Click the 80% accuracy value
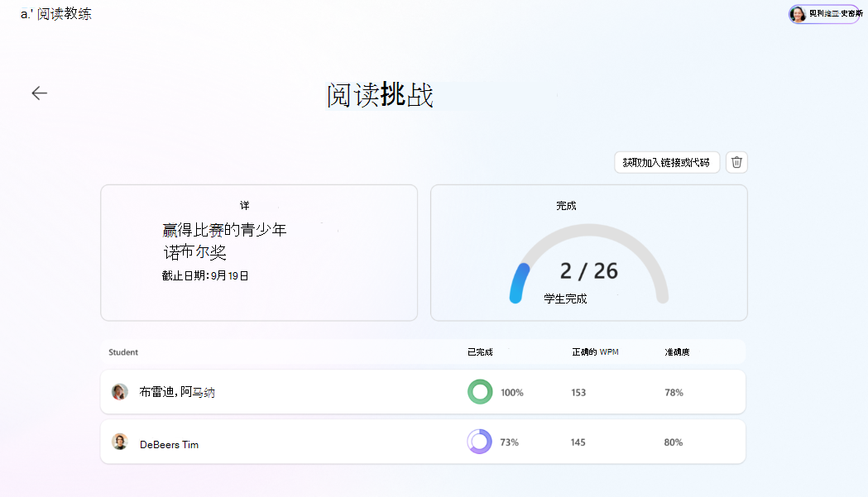868x497 pixels. tap(674, 442)
